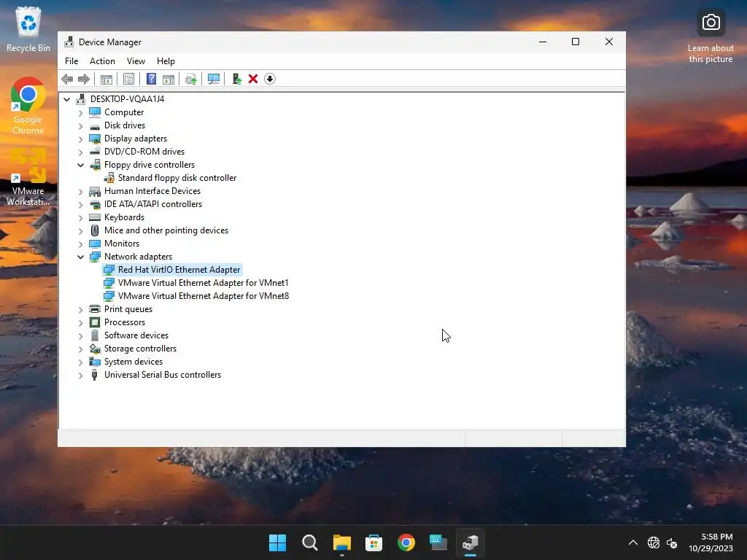Collapse the DESKTOP-VQAA1J4 root node
Viewport: 747px width, 560px height.
coord(66,99)
